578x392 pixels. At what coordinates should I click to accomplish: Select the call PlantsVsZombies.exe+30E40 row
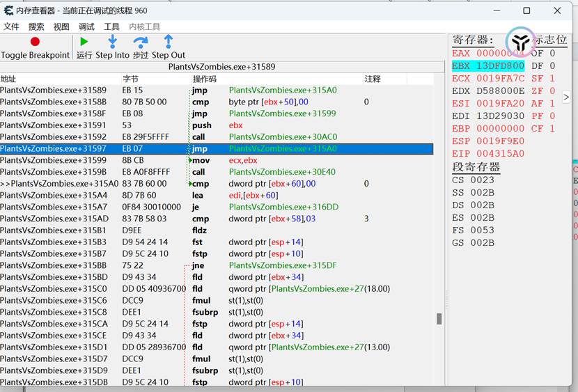217,172
